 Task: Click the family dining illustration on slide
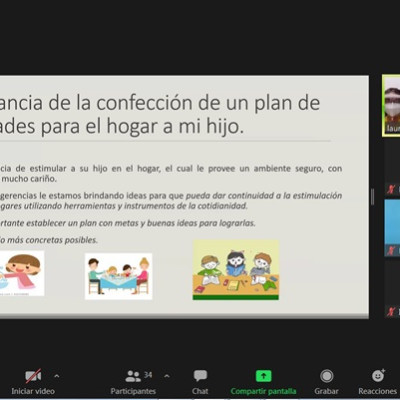pyautogui.click(x=118, y=276)
